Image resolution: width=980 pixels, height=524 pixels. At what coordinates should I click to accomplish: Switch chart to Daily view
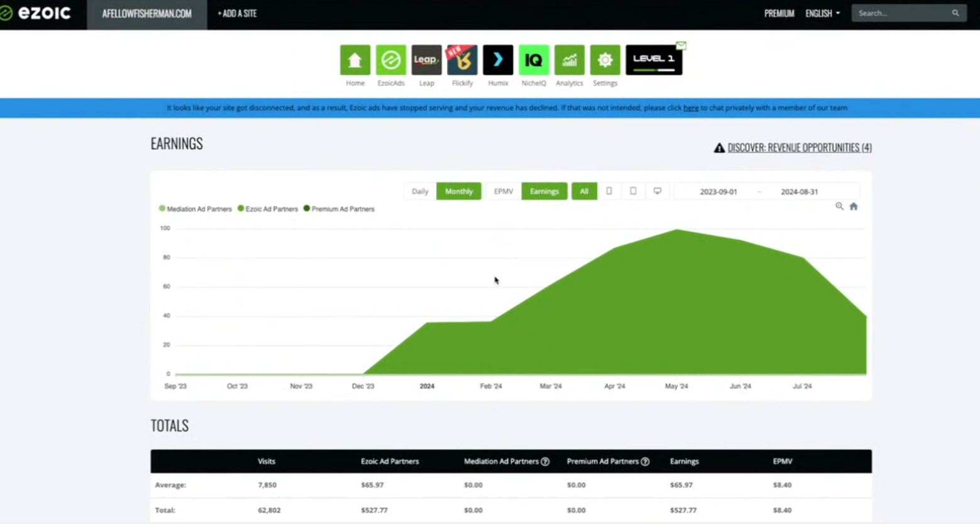point(420,191)
